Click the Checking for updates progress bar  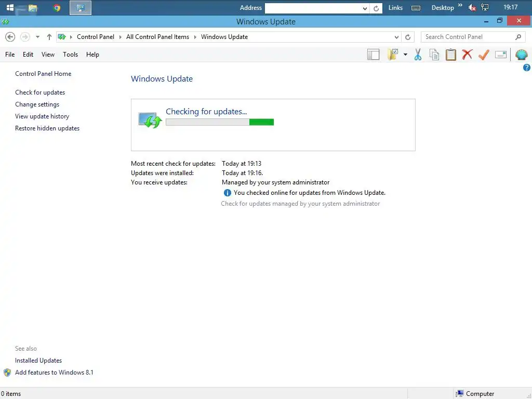pyautogui.click(x=220, y=122)
